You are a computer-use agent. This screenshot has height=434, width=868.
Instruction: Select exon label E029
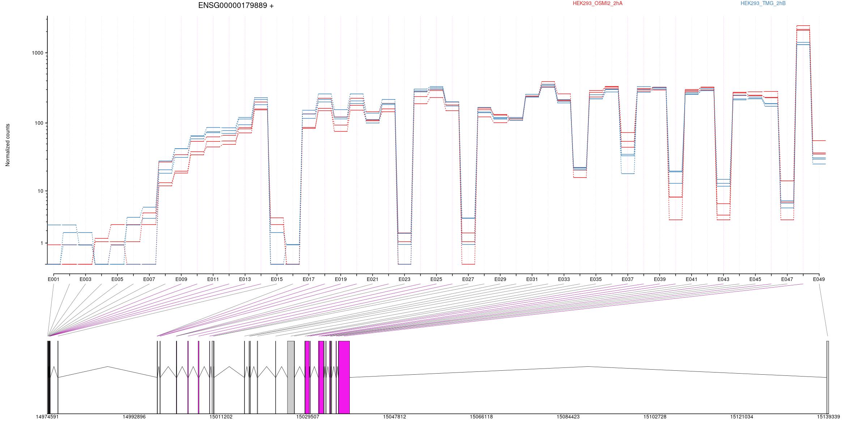click(500, 279)
